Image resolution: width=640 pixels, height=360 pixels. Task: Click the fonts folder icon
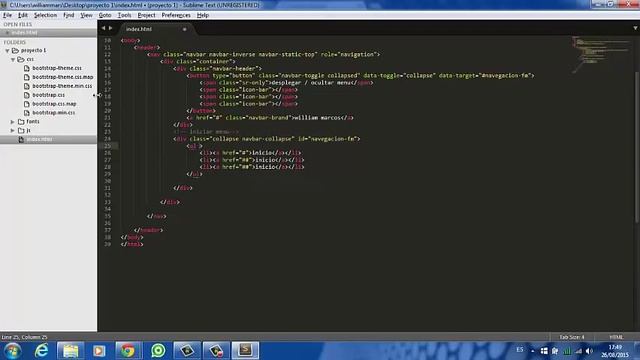click(x=21, y=122)
